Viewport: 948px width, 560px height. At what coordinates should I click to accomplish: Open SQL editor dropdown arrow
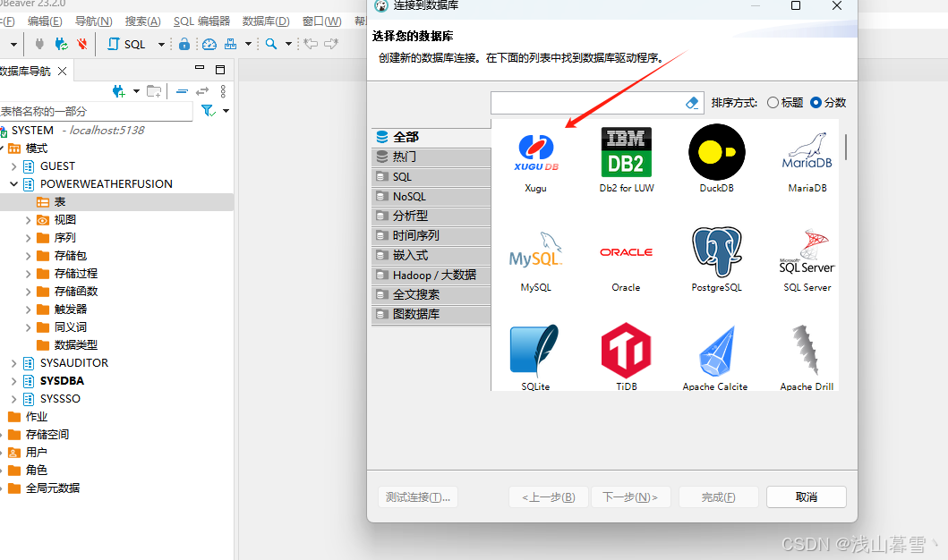161,44
